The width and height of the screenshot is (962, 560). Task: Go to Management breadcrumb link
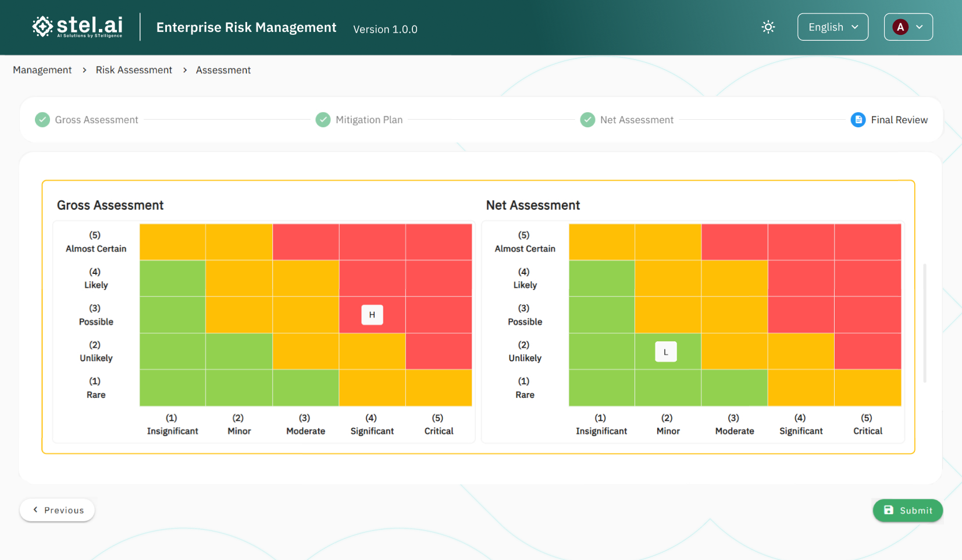[42, 70]
